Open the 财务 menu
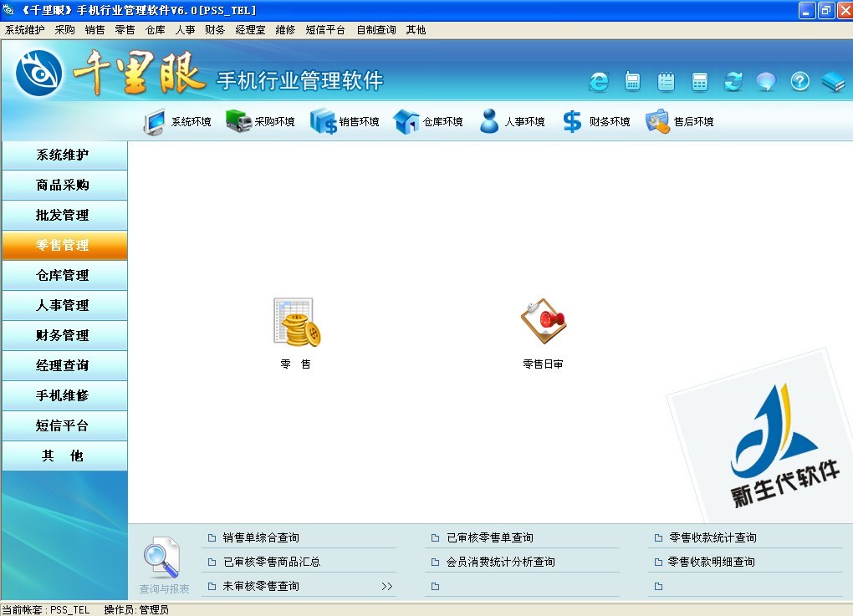This screenshot has width=853, height=616. click(x=215, y=30)
